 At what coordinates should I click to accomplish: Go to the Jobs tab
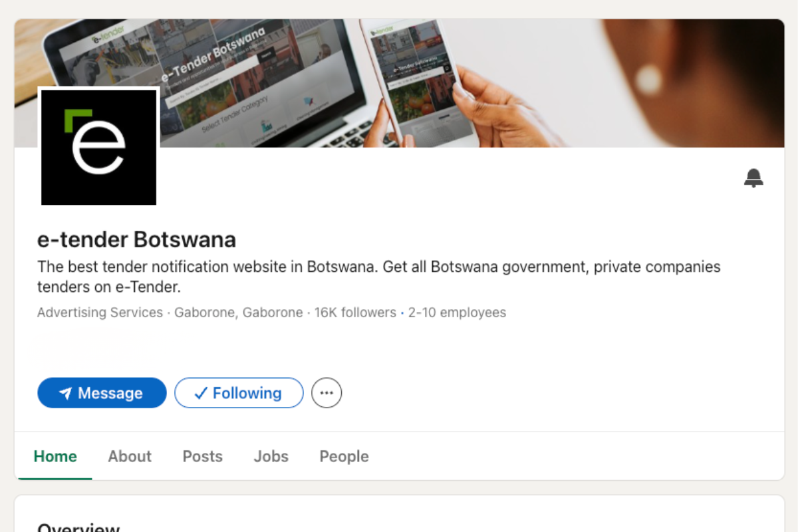coord(271,457)
